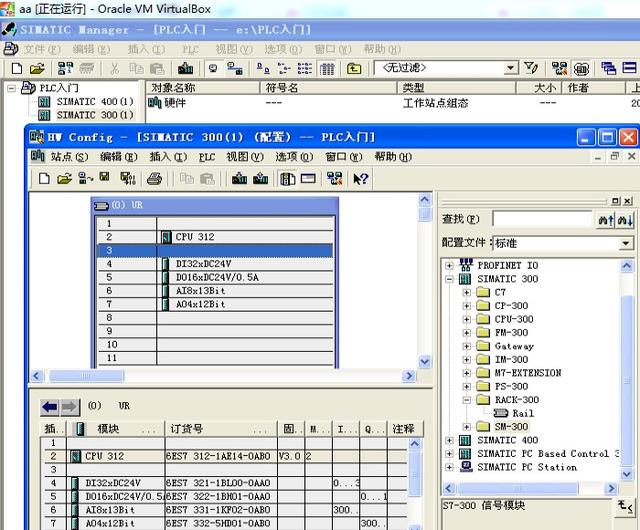Screen dimensions: 640x530
Task: Open PLC menu in HW Config
Action: (x=207, y=157)
